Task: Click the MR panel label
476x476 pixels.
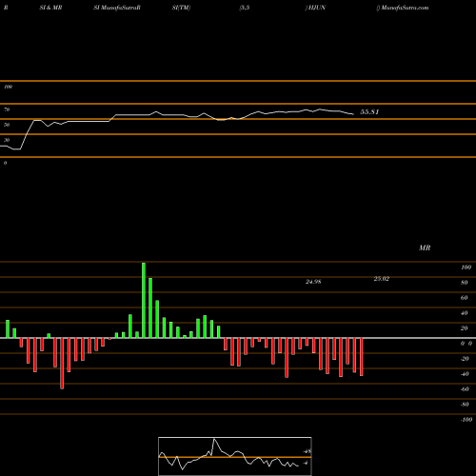Action: (x=425, y=248)
